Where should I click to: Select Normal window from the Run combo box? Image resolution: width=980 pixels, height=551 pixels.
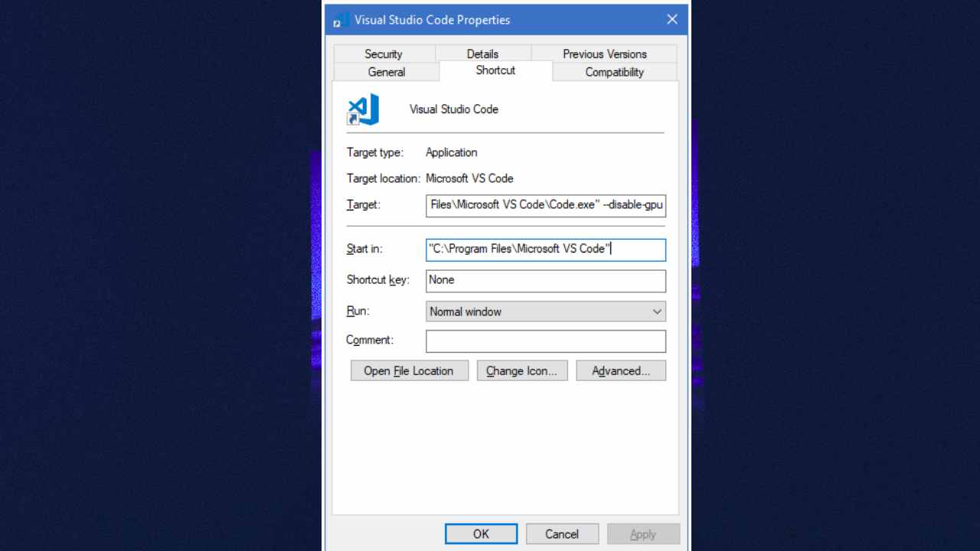[x=545, y=311]
